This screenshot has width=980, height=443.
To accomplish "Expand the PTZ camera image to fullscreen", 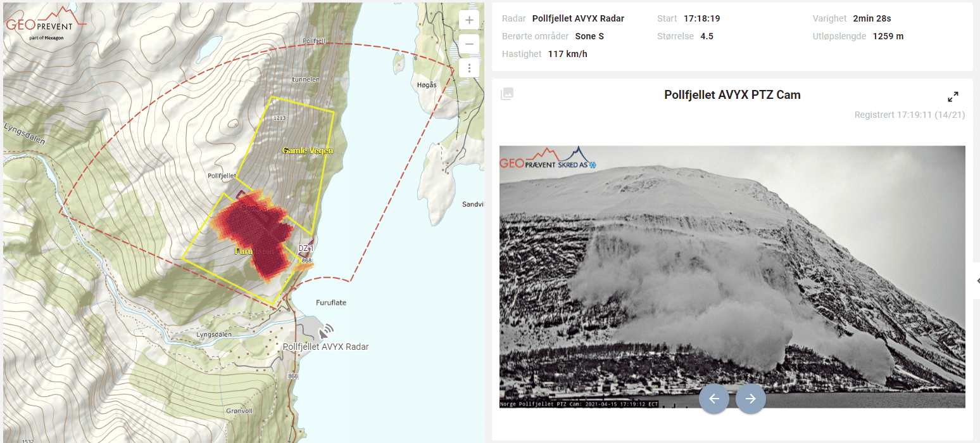I will pyautogui.click(x=953, y=97).
